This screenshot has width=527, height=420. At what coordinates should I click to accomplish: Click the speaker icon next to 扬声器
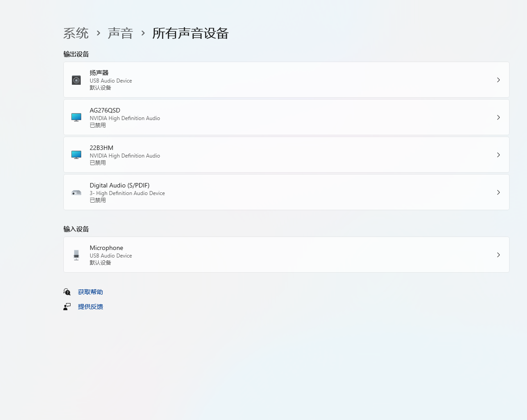coord(76,79)
